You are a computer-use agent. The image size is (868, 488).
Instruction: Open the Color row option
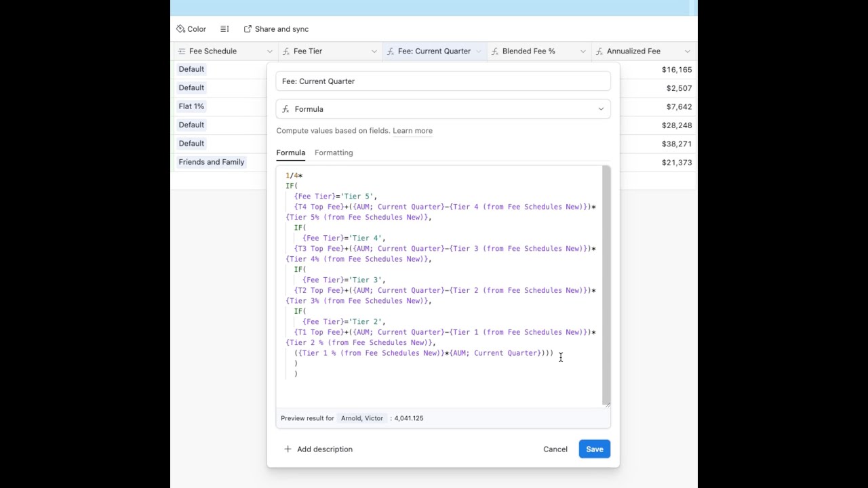click(191, 29)
